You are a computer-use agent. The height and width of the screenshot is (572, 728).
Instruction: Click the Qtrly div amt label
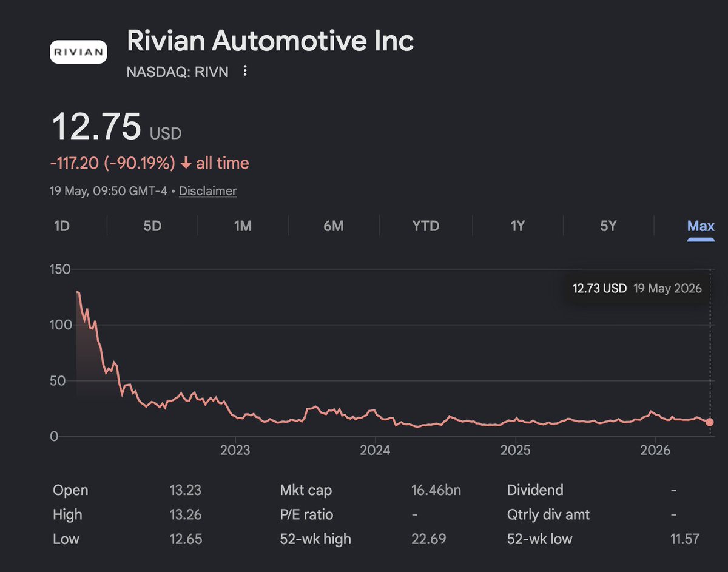pyautogui.click(x=548, y=514)
